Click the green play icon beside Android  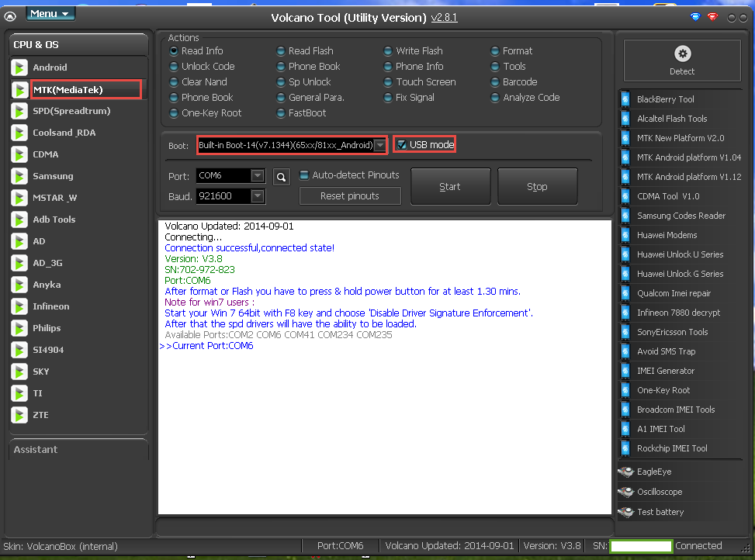[x=19, y=67]
